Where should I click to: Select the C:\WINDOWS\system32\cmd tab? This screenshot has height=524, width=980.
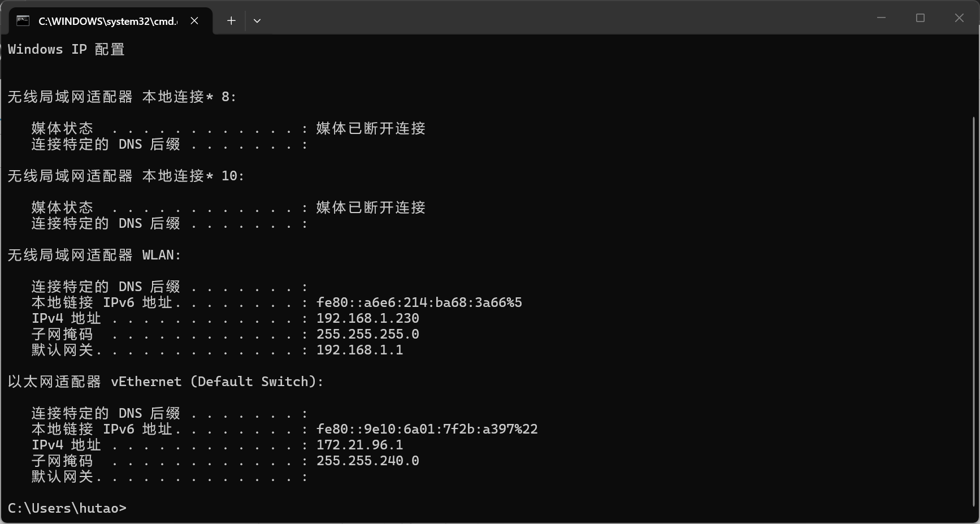(107, 21)
